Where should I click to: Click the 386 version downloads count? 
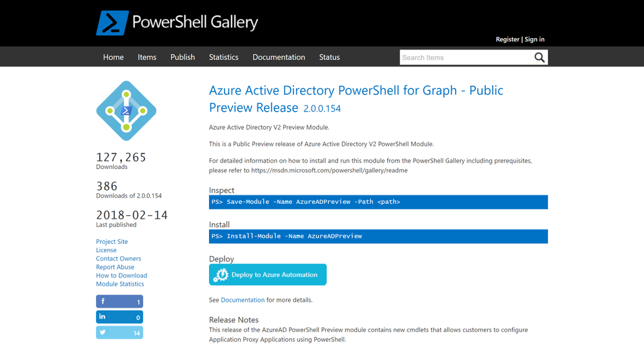point(106,186)
